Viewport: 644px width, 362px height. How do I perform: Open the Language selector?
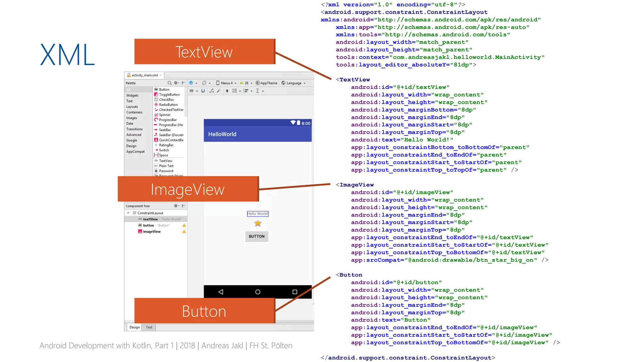294,83
